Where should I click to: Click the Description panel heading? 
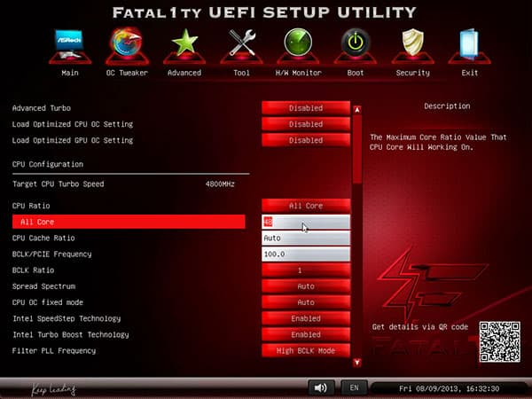tap(447, 106)
